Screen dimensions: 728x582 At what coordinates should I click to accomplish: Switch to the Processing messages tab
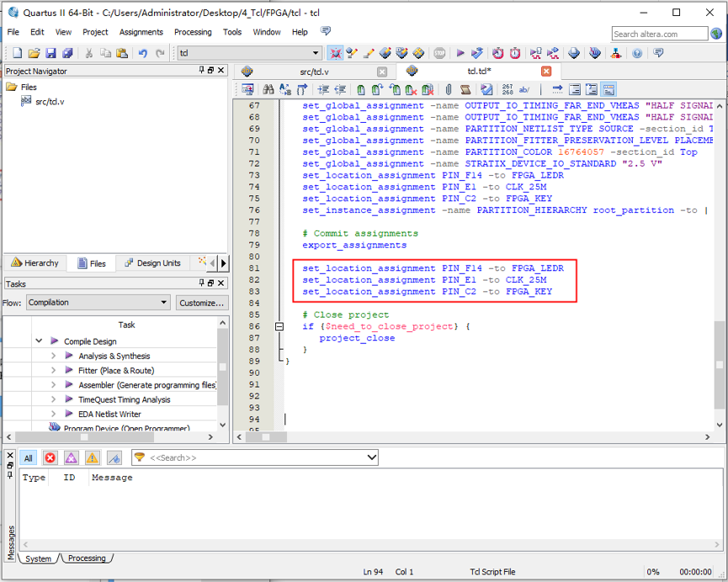[x=88, y=558]
